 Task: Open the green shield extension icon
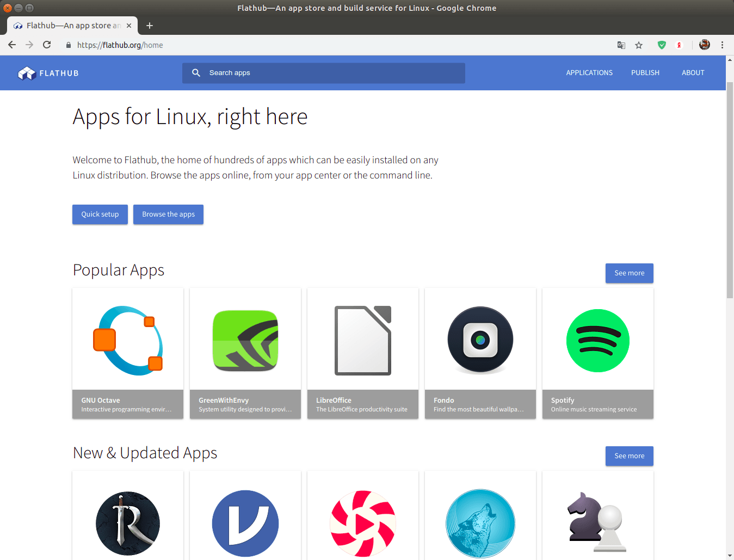[x=662, y=45]
